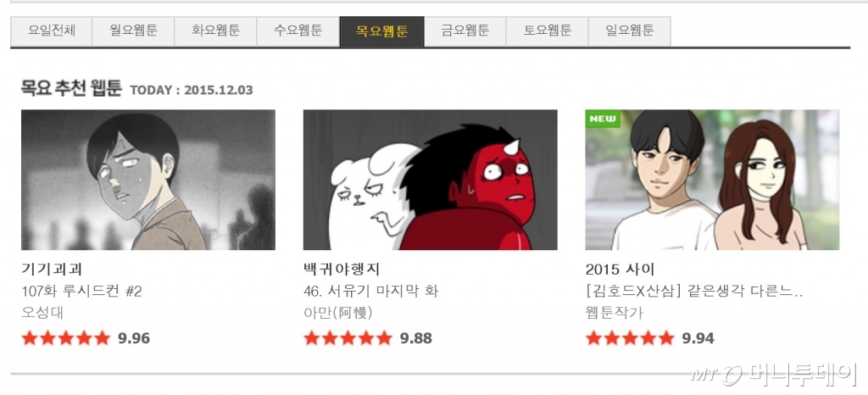Open episode 107화 루시드컨 #2

81,291
